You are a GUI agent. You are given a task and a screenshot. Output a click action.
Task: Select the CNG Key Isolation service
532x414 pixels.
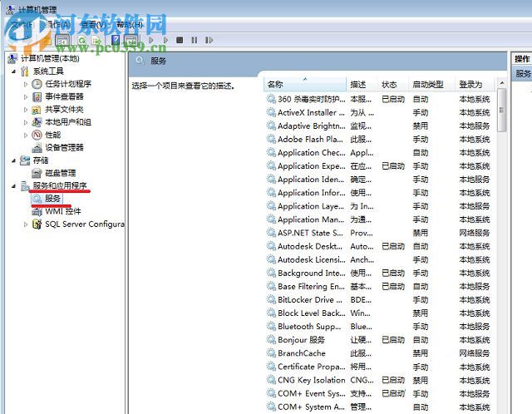point(379,380)
